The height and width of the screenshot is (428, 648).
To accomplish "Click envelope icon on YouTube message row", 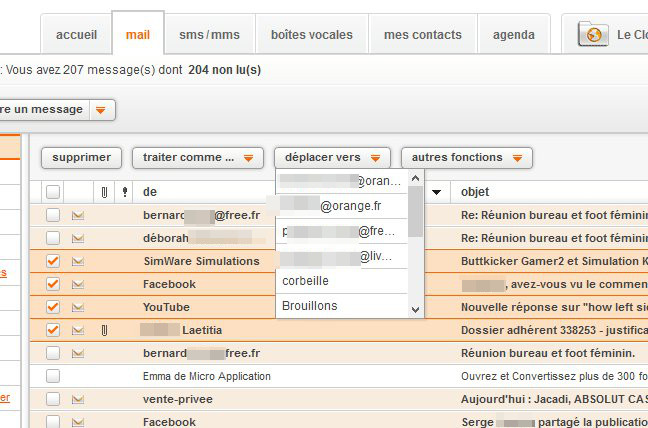I will pos(77,307).
